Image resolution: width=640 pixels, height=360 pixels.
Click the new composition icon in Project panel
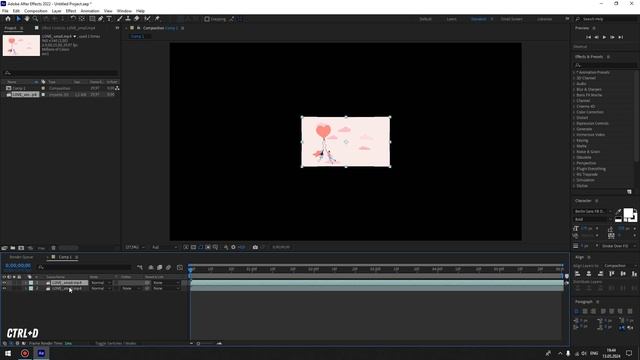coord(21,248)
